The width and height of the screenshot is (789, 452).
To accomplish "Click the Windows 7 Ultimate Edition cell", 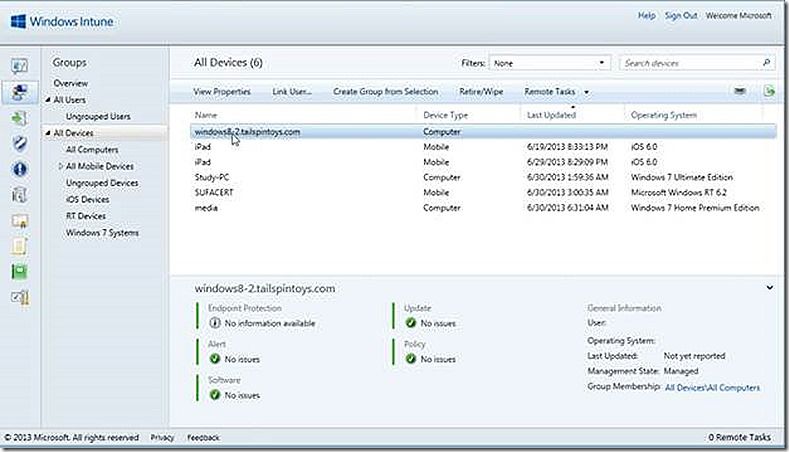I will point(682,177).
